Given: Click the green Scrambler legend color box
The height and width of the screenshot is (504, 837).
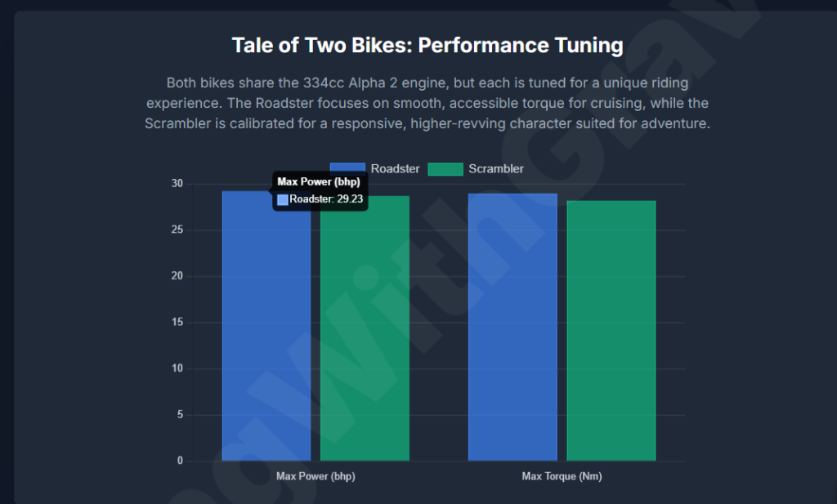Looking at the screenshot, I should coord(445,169).
